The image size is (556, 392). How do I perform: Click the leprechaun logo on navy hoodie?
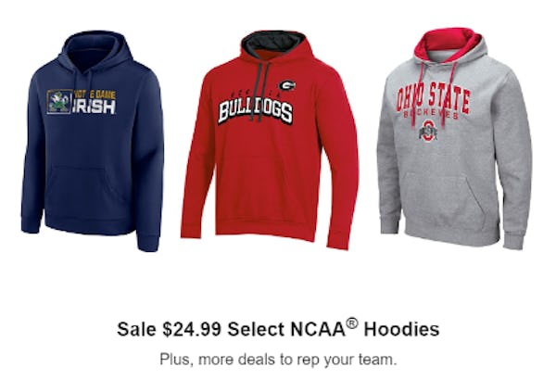click(59, 101)
